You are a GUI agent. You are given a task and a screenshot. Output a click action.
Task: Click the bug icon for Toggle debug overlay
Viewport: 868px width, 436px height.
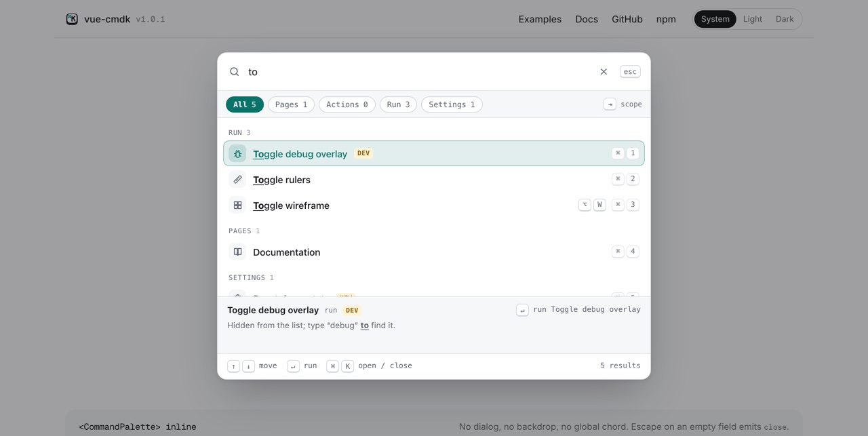237,154
